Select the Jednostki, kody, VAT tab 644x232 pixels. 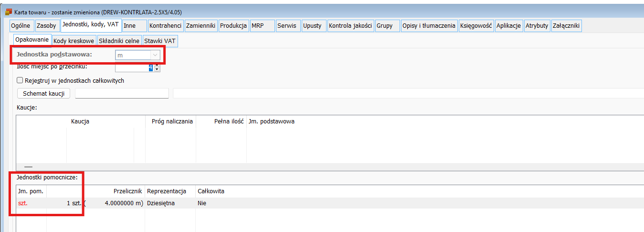click(91, 24)
